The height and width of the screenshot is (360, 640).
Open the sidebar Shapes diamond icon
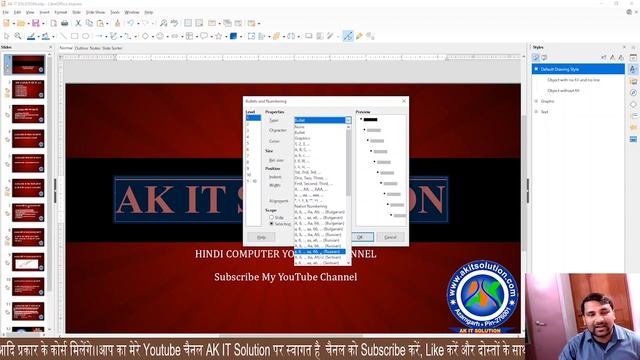point(633,104)
